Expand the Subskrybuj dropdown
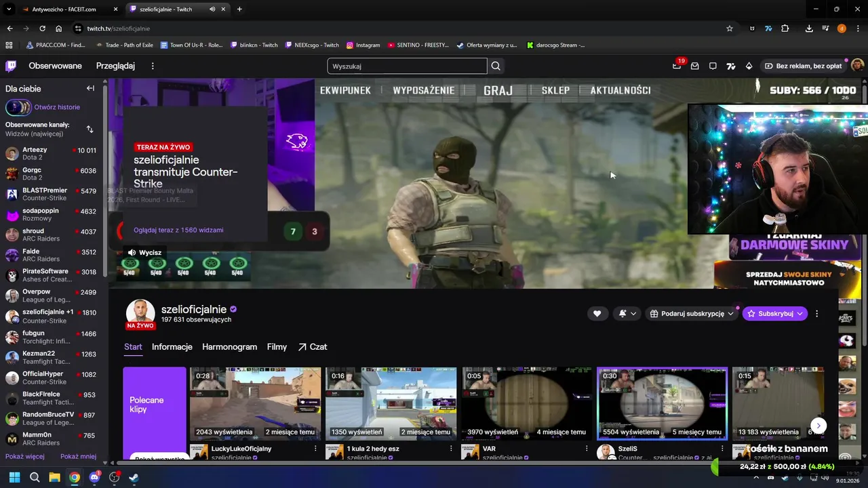868x488 pixels. 800,313
